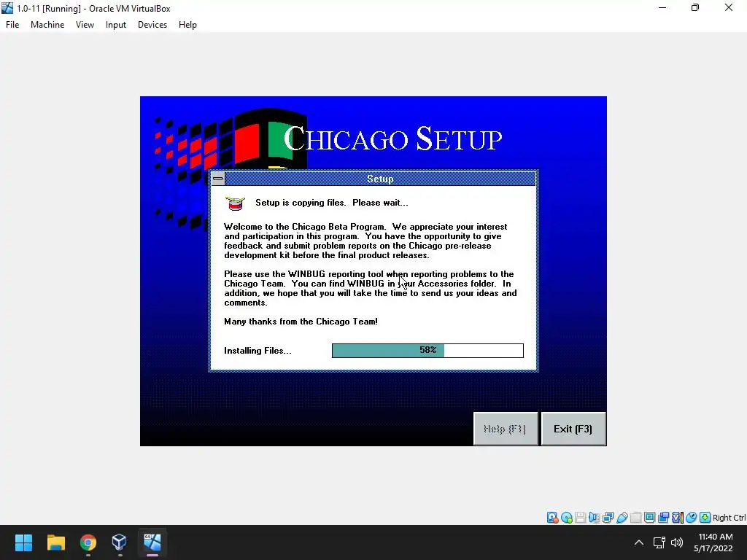This screenshot has width=747, height=560.
Task: Click the shared folders status icon
Action: pos(635,518)
